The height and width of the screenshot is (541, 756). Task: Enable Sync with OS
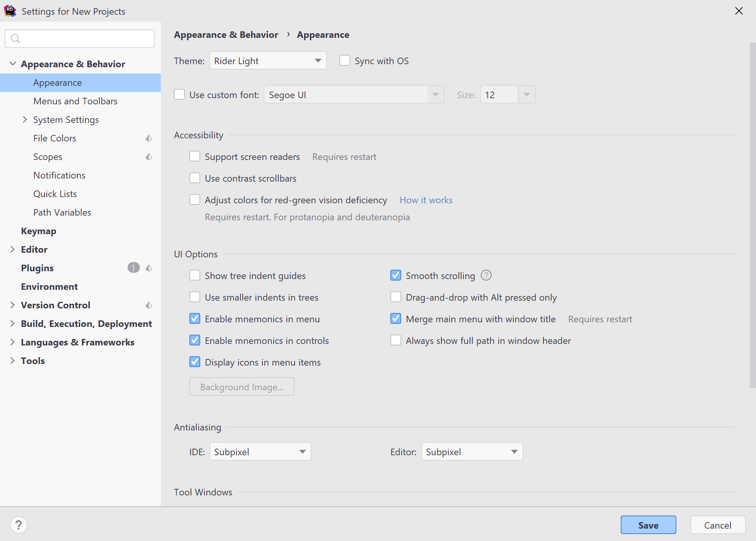click(x=344, y=60)
